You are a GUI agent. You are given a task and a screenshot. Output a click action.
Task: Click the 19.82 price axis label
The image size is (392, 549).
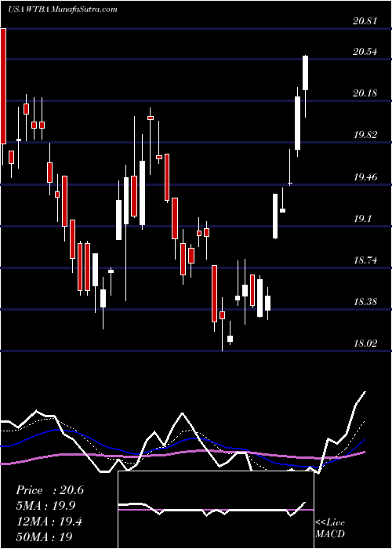(365, 135)
